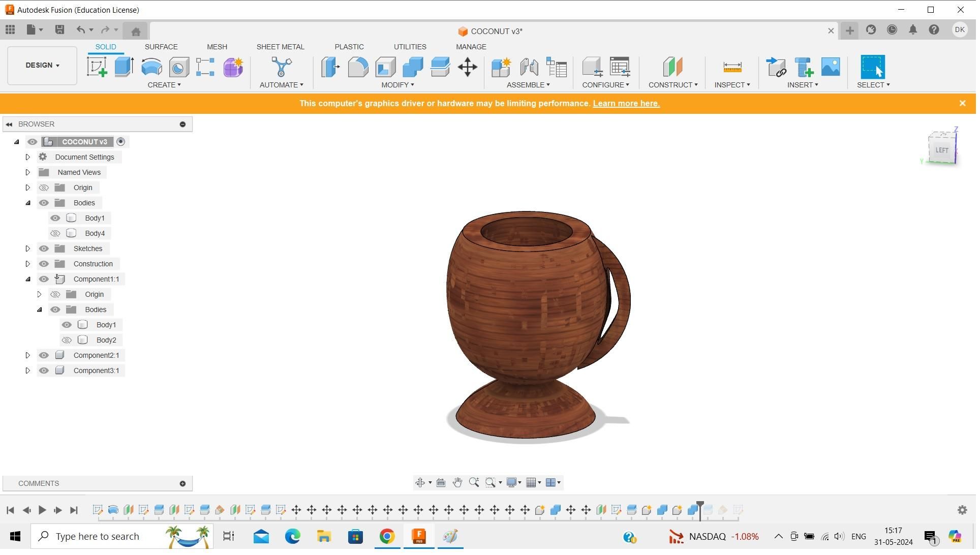
Task: Activate COCONUT v3 radio button
Action: pyautogui.click(x=120, y=142)
